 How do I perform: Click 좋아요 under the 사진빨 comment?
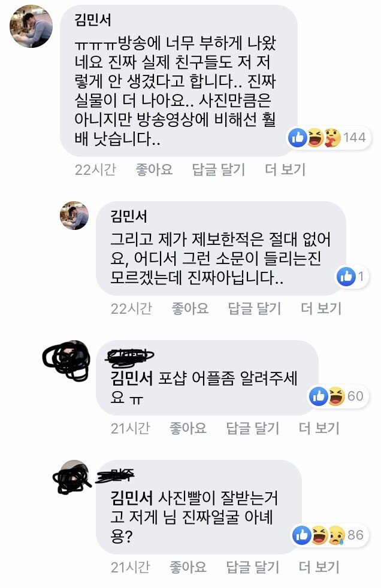pyautogui.click(x=188, y=567)
